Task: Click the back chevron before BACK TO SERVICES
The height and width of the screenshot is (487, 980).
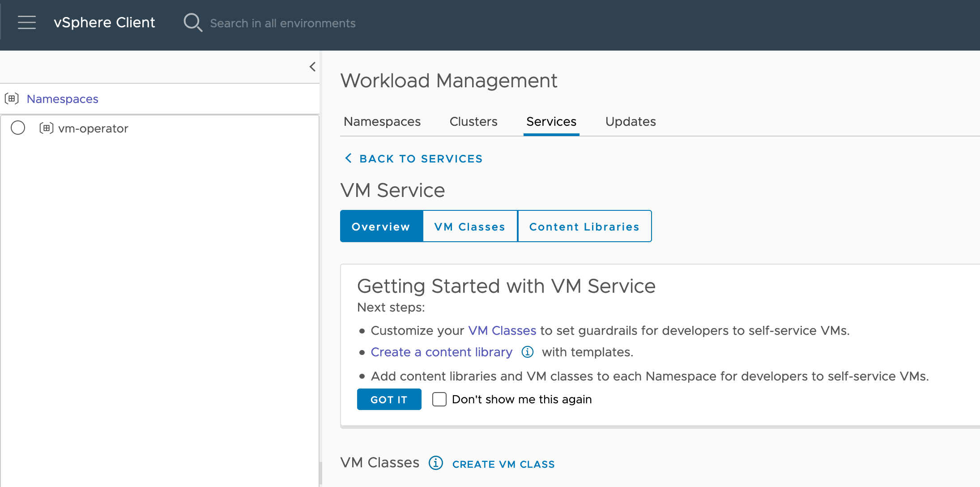Action: click(x=348, y=158)
